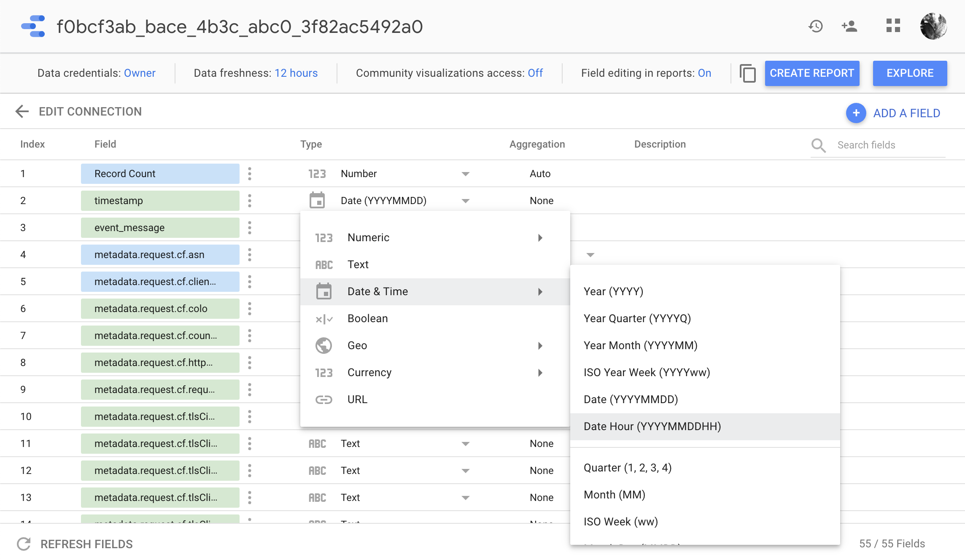Open three-dot menu for Record Count
965x560 pixels.
(250, 174)
